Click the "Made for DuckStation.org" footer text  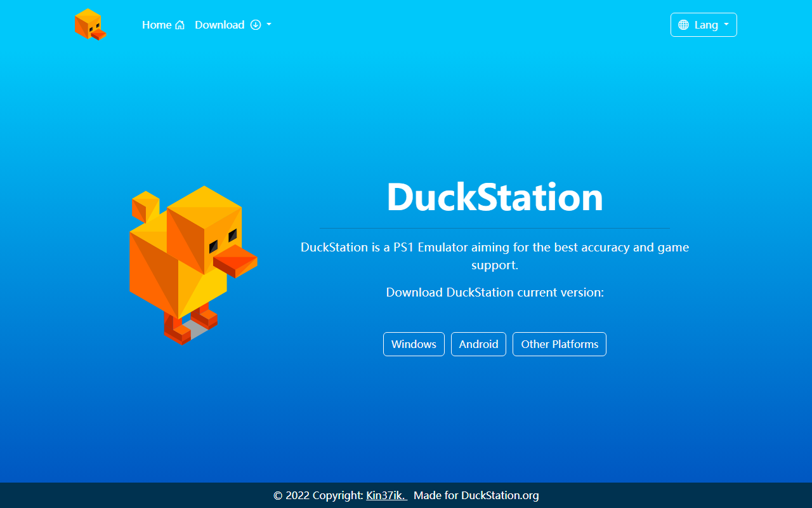pyautogui.click(x=476, y=495)
